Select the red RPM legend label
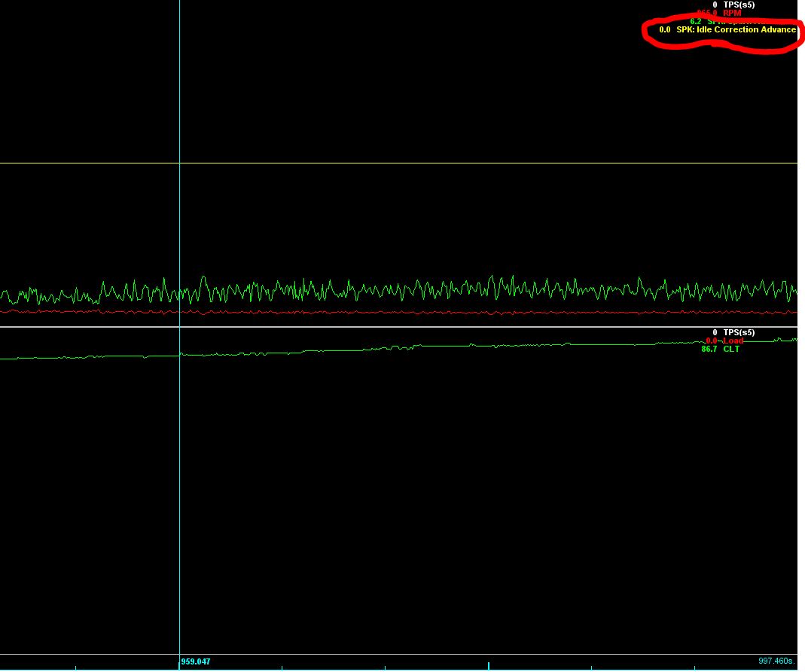Viewport: 805px width, 672px height. coord(731,14)
